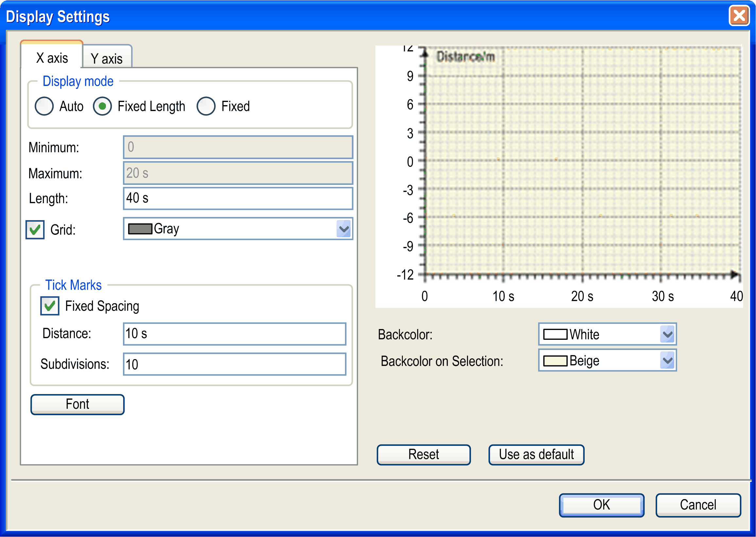This screenshot has height=537, width=756.
Task: Confirm with the OK button
Action: pyautogui.click(x=601, y=505)
